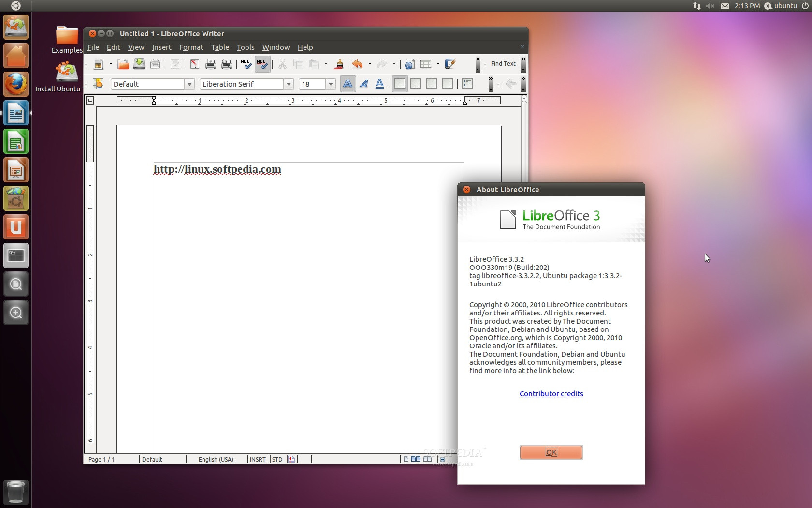Select the Format Paintbrush tool
812x508 pixels.
click(338, 64)
